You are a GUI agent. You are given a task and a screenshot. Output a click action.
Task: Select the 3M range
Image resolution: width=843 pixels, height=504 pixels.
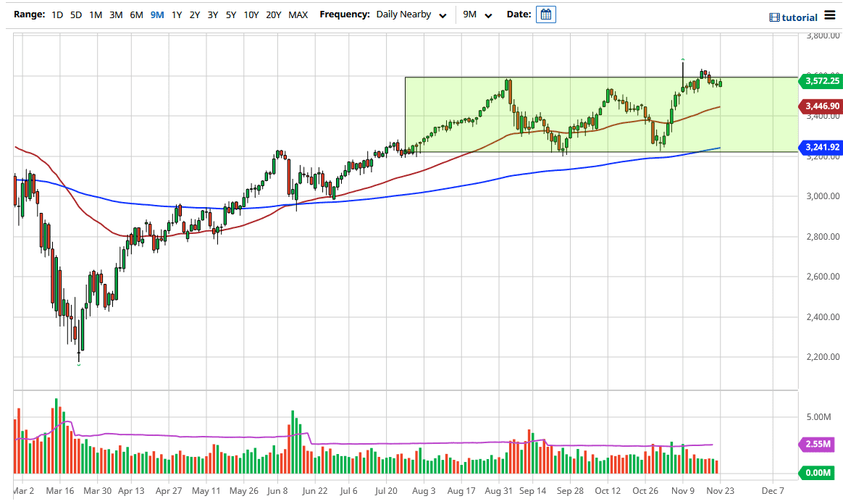tap(116, 15)
